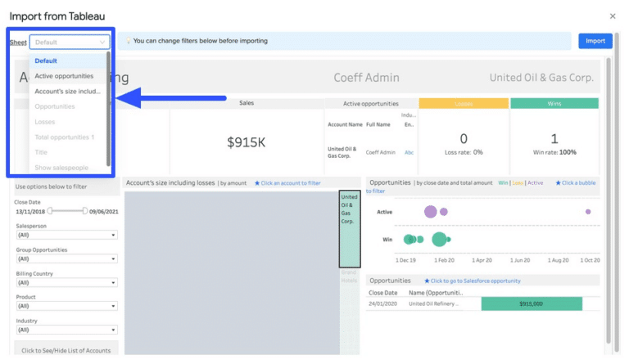Click the $915,000 green bar
629x364 pixels.
(532, 303)
